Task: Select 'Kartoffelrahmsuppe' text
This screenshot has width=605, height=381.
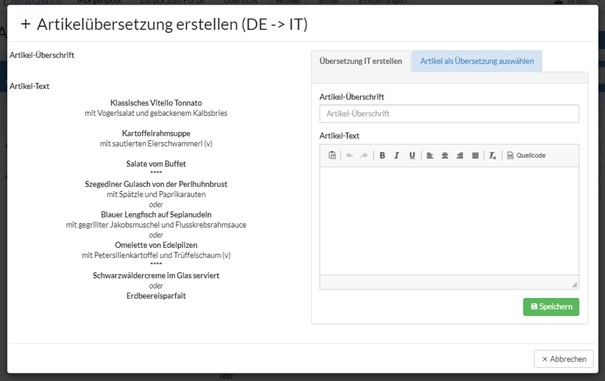Action: point(156,133)
